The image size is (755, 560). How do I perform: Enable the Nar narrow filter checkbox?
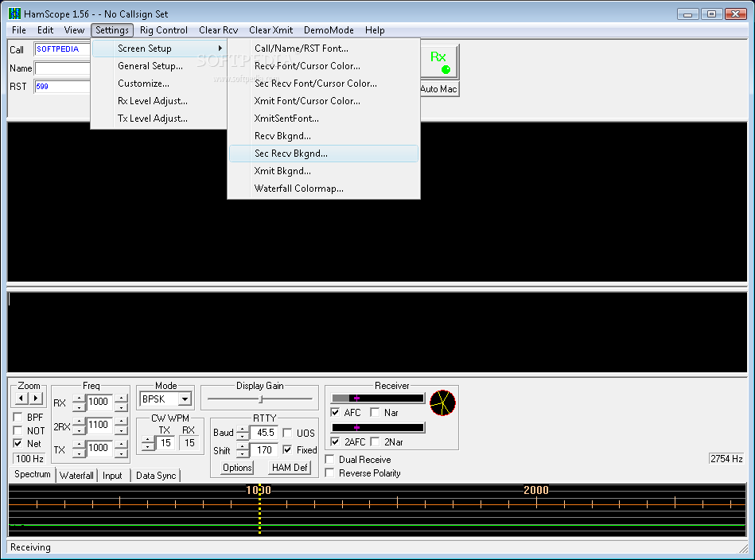coord(375,412)
